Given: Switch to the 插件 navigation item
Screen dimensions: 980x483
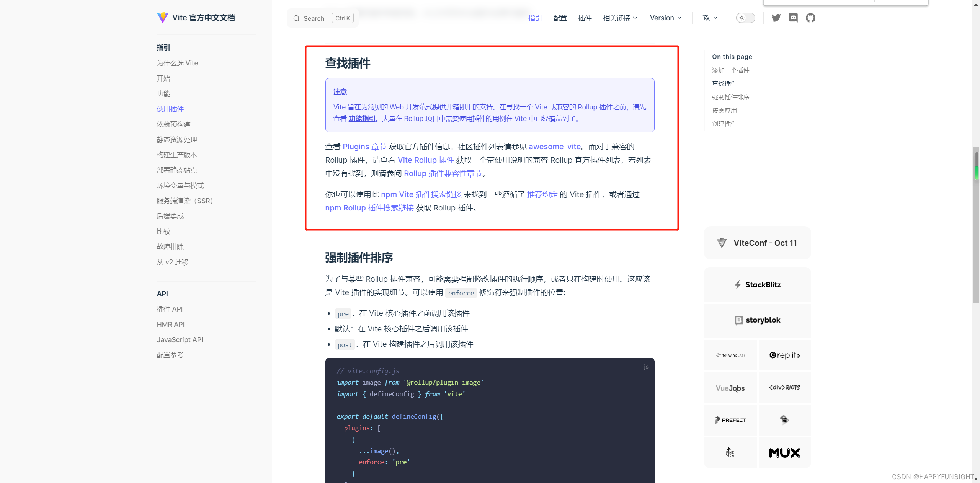Looking at the screenshot, I should pos(585,18).
